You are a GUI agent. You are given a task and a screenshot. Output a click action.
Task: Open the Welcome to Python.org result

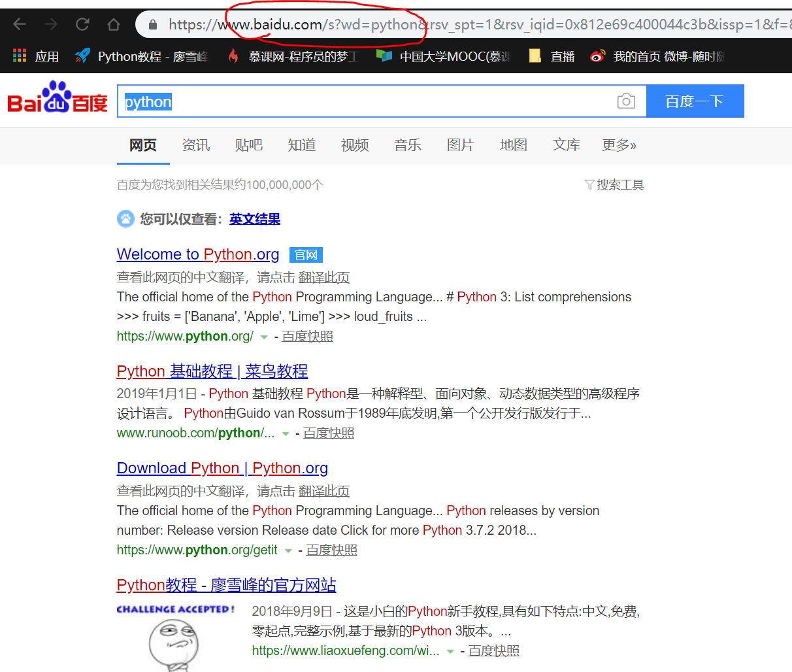tap(197, 254)
